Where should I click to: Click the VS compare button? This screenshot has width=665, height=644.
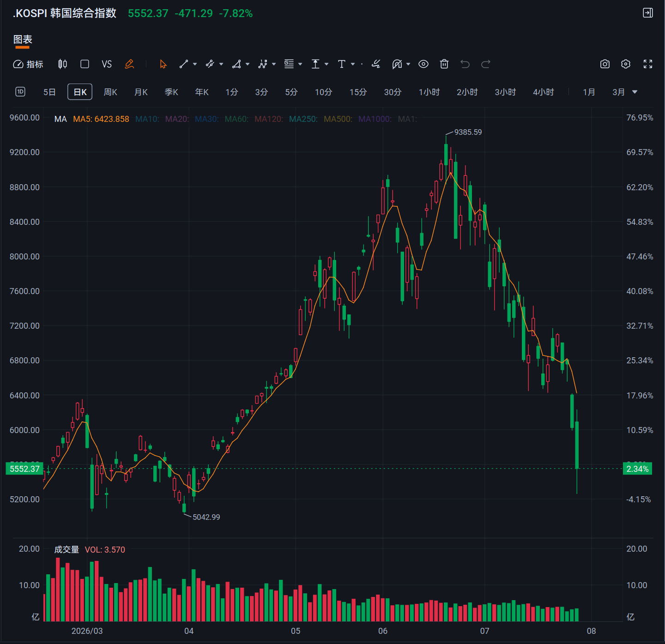coord(107,64)
